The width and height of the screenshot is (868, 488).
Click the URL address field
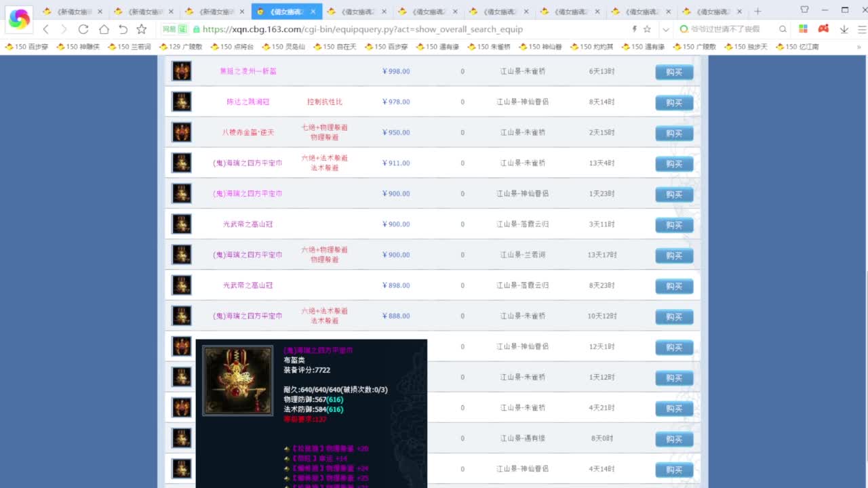click(407, 29)
